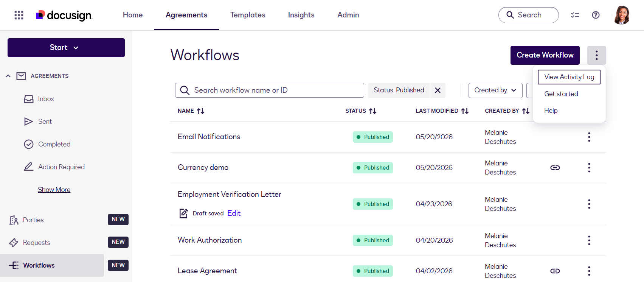Open the Admin tab
The image size is (644, 282).
(348, 15)
